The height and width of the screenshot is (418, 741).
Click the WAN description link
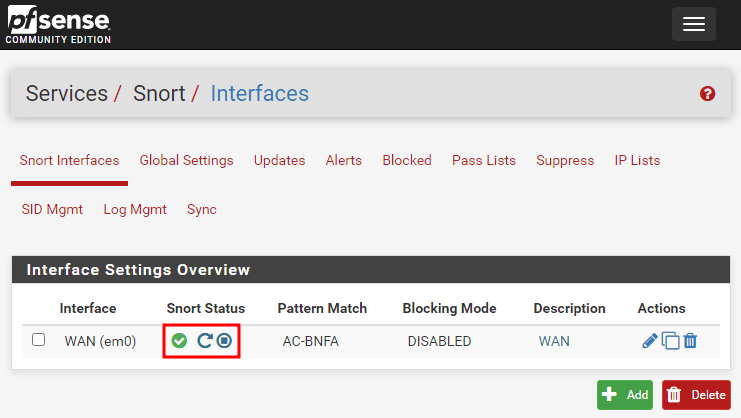pyautogui.click(x=554, y=341)
